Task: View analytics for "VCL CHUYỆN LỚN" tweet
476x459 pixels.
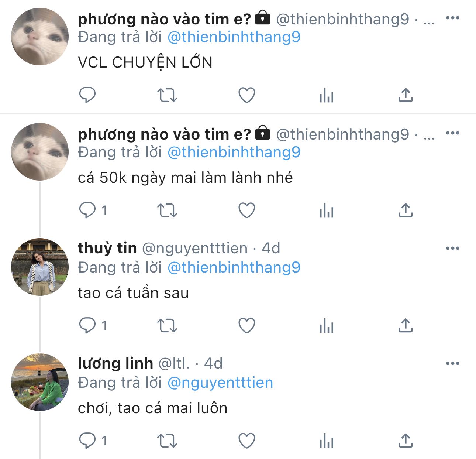Action: coord(326,95)
